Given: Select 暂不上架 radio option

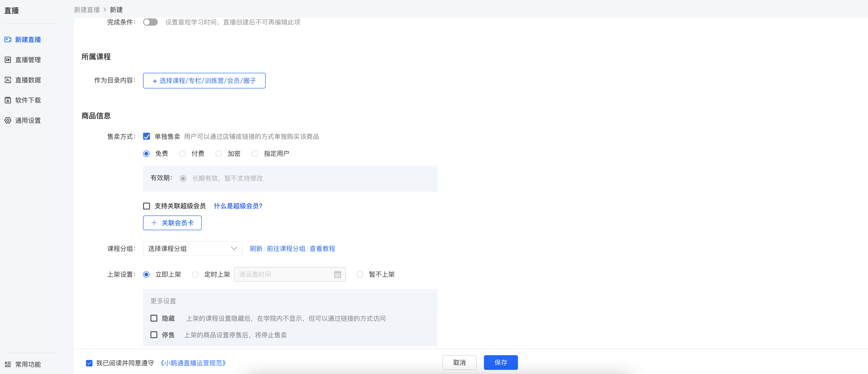Looking at the screenshot, I should click(360, 275).
